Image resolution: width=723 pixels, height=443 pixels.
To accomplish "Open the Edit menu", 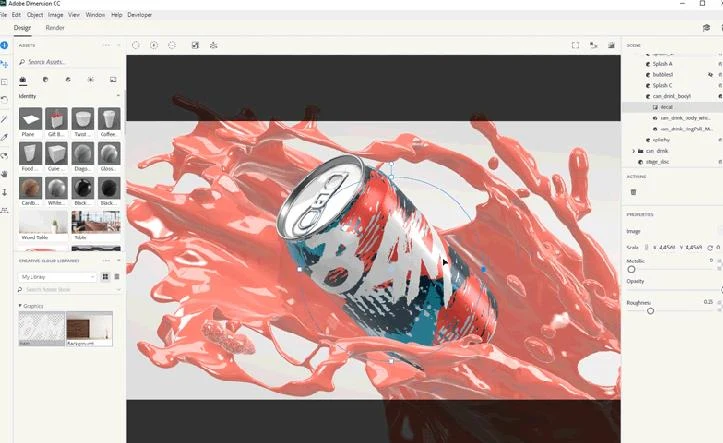I will point(16,15).
